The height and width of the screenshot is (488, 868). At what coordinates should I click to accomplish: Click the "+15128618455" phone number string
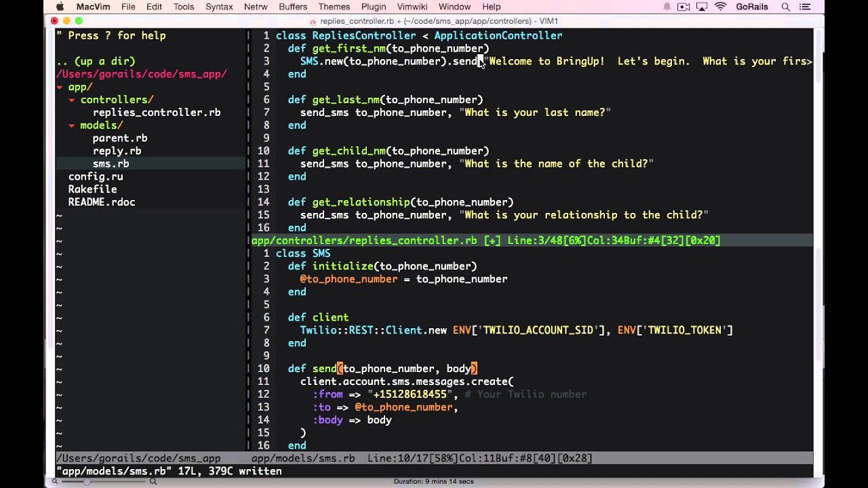[410, 394]
